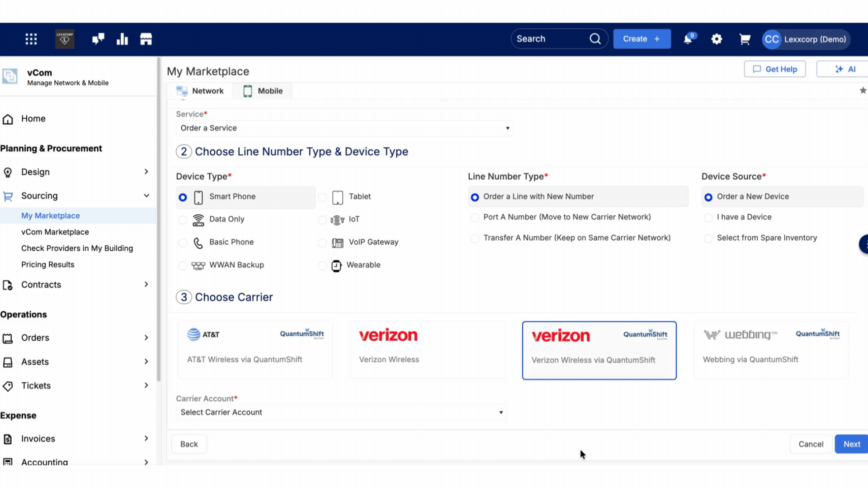Screen dimensions: 868x488
Task: Open Pricing Results in sidebar
Action: click(48, 265)
